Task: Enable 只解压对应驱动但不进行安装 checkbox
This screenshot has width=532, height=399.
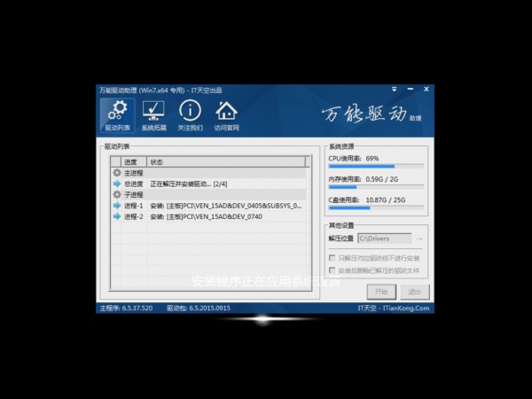Action: tap(332, 257)
